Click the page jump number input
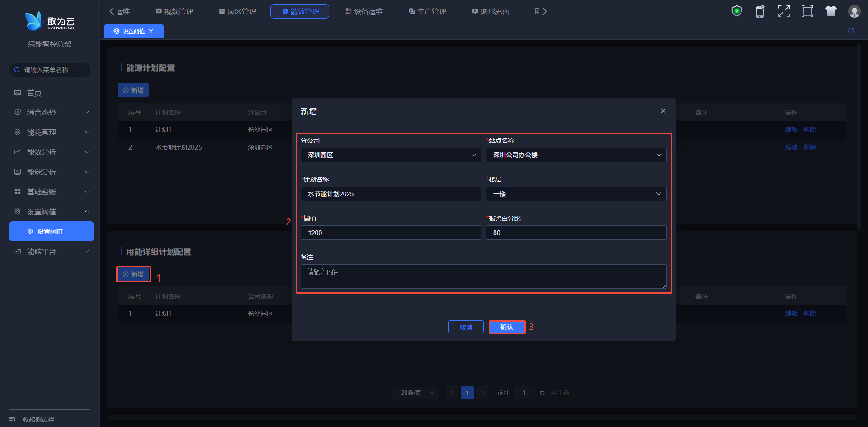The image size is (868, 427). tap(524, 393)
